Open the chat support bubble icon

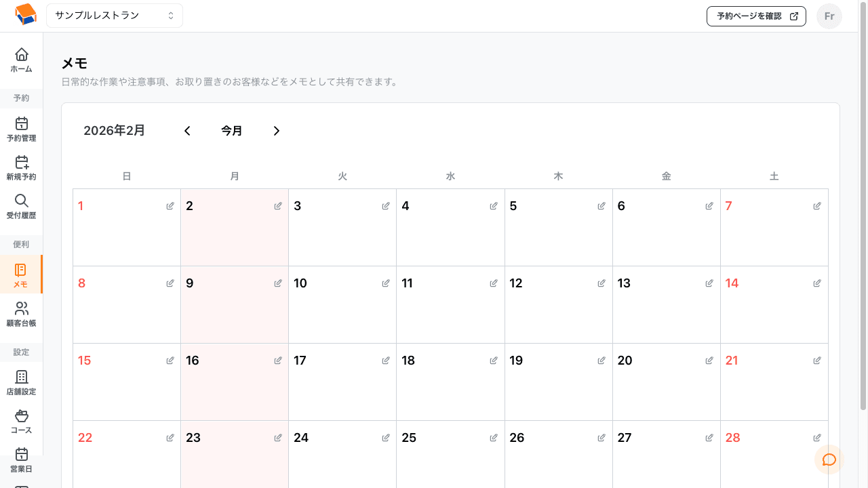pyautogui.click(x=829, y=460)
